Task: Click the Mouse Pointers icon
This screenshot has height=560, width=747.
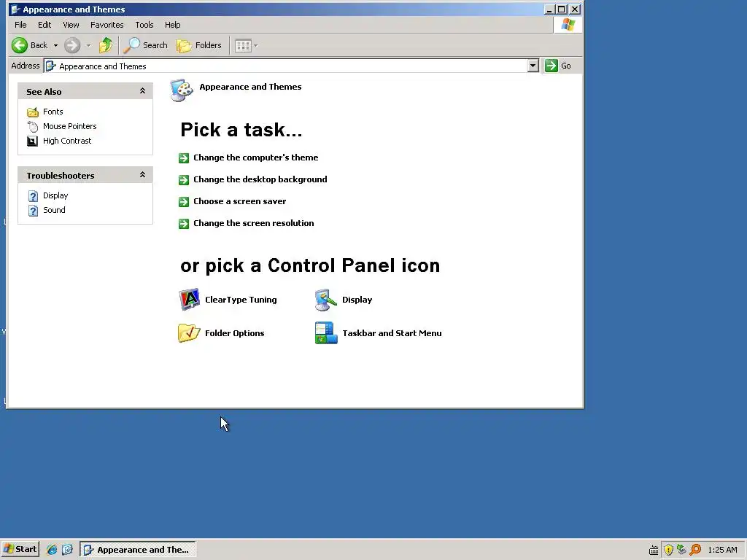Action: (x=32, y=127)
